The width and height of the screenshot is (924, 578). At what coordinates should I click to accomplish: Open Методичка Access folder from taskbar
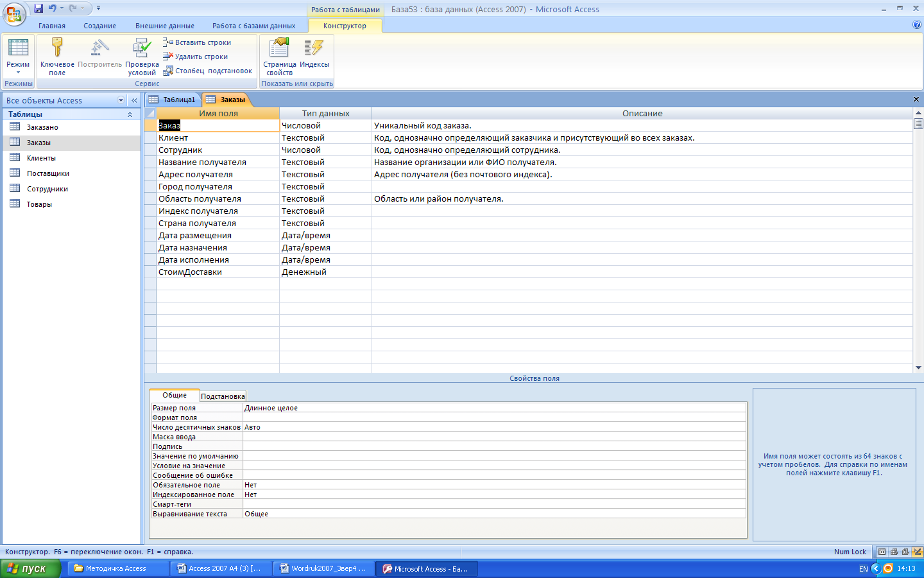point(118,568)
